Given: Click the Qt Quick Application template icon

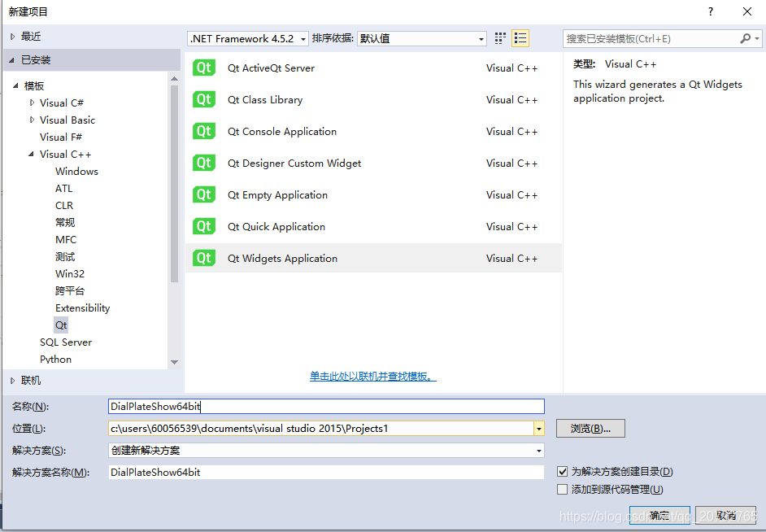Looking at the screenshot, I should point(204,227).
